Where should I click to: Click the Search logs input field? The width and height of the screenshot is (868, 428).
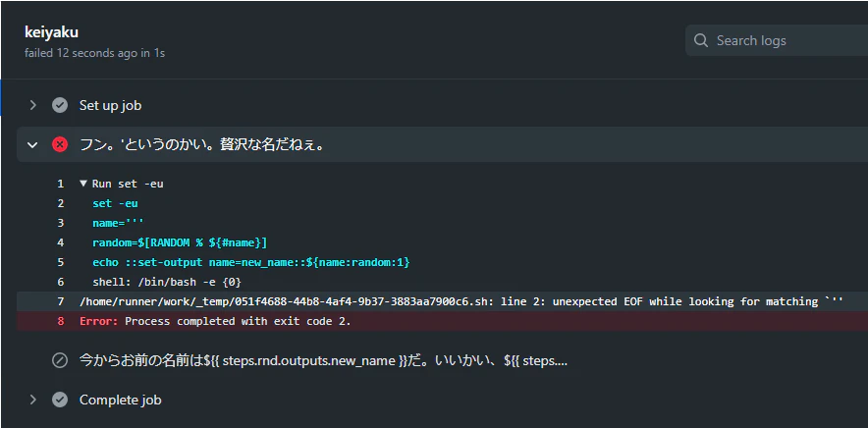click(x=777, y=40)
